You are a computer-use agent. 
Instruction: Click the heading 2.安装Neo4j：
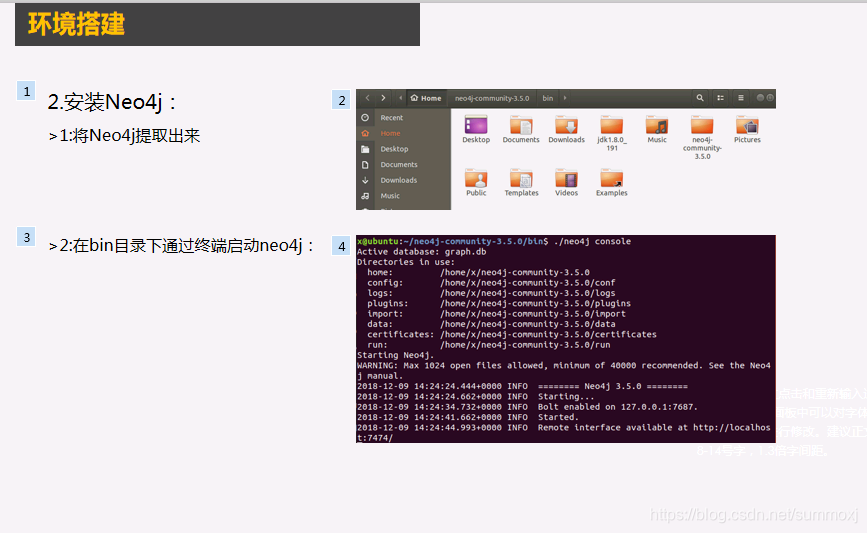tap(112, 102)
